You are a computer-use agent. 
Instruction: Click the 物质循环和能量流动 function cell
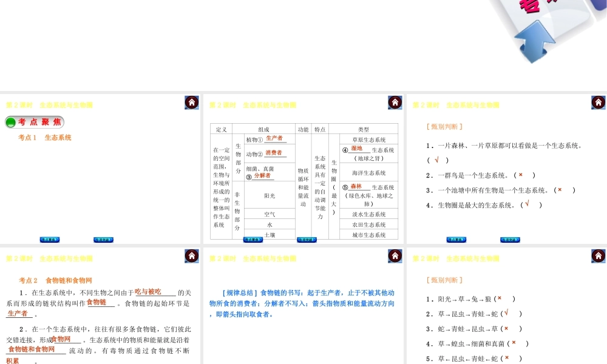coord(303,187)
